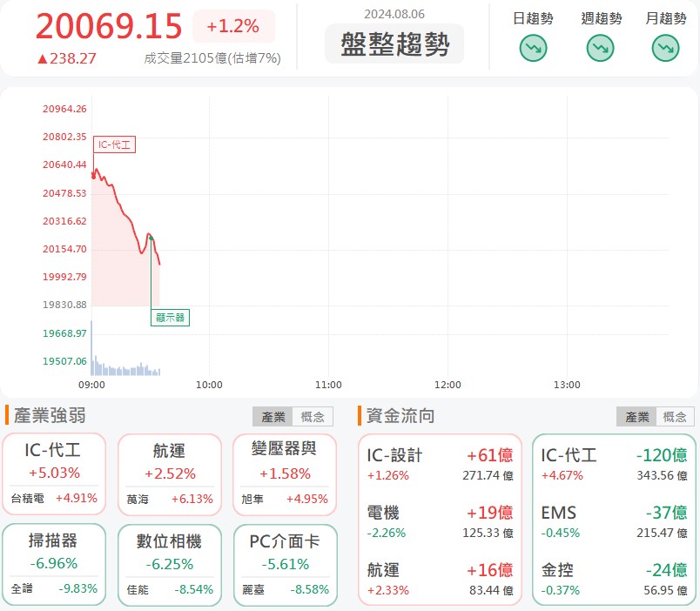This screenshot has height=611, width=700.
Task: Select the 產業 tab in 產業強弱
Action: (273, 417)
